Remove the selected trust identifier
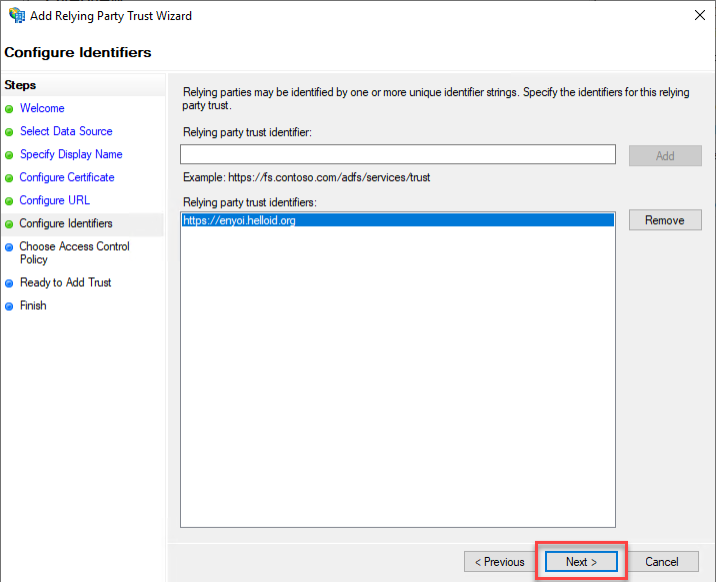The height and width of the screenshot is (582, 716). (x=665, y=220)
